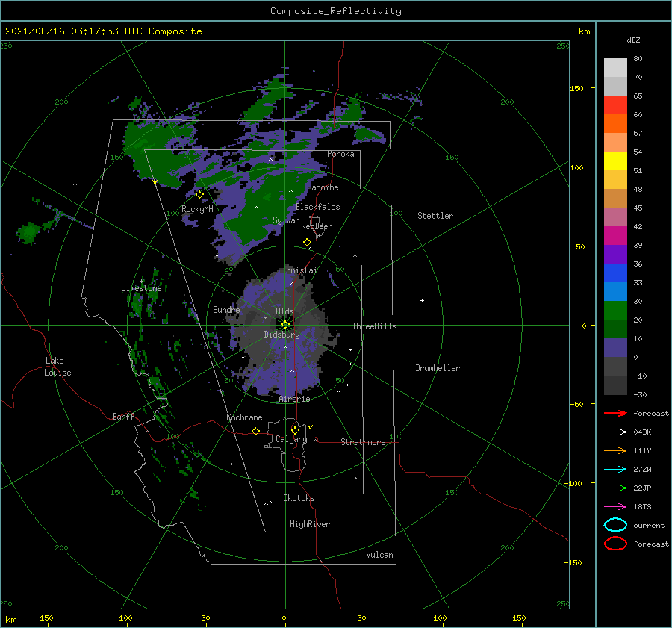672x628 pixels.
Task: Select the cyan 27ZW arrow icon
Action: point(615,470)
